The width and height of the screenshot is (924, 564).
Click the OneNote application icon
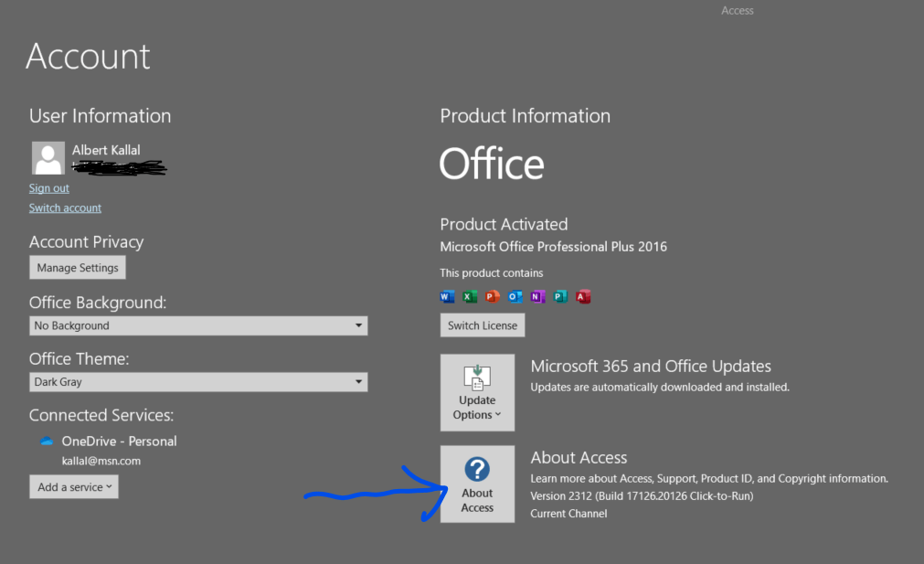click(538, 296)
